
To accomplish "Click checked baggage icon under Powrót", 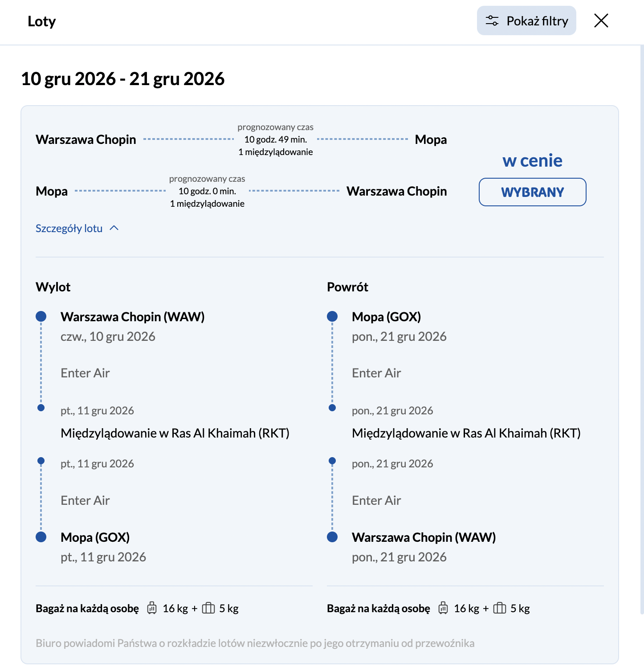I will [443, 608].
